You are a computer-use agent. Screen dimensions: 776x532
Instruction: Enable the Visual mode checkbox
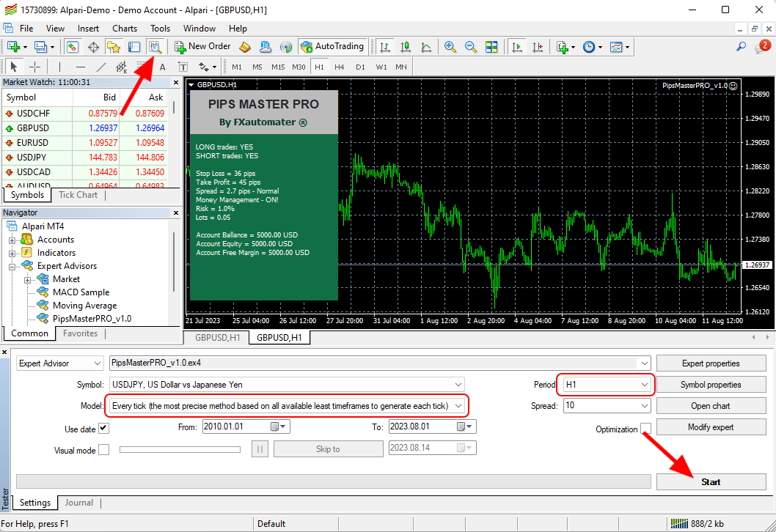(103, 450)
